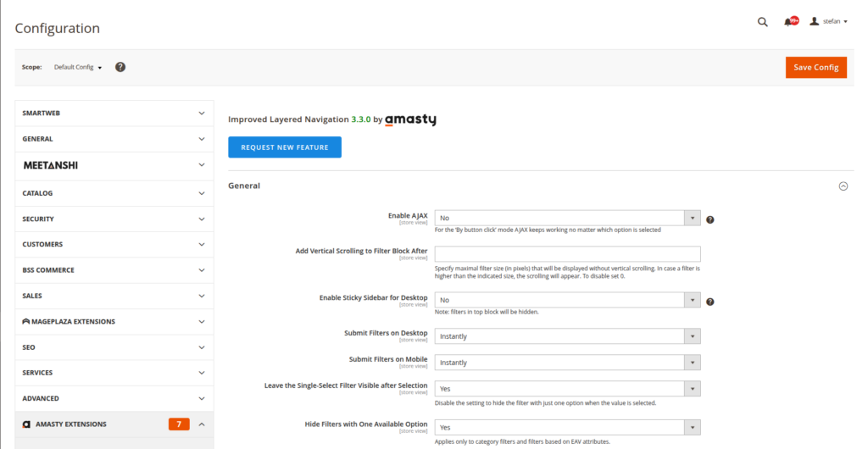The image size is (868, 449).
Task: Collapse the General section circle icon
Action: click(x=843, y=186)
